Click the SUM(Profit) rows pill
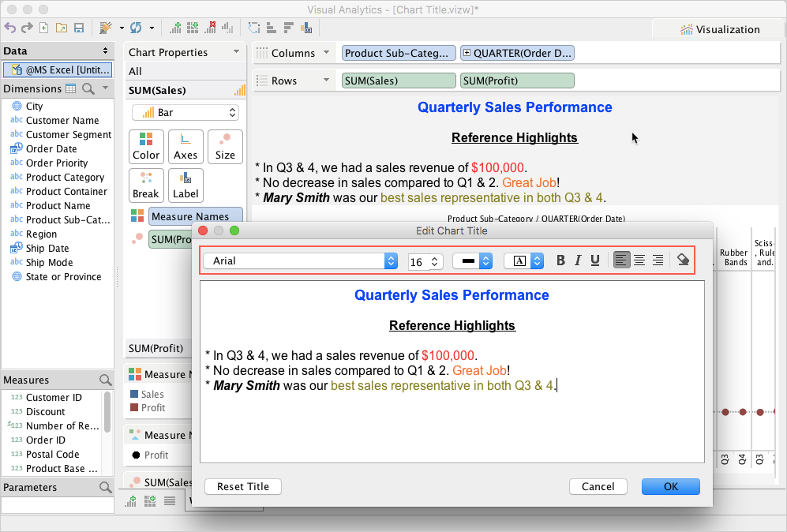 [517, 81]
